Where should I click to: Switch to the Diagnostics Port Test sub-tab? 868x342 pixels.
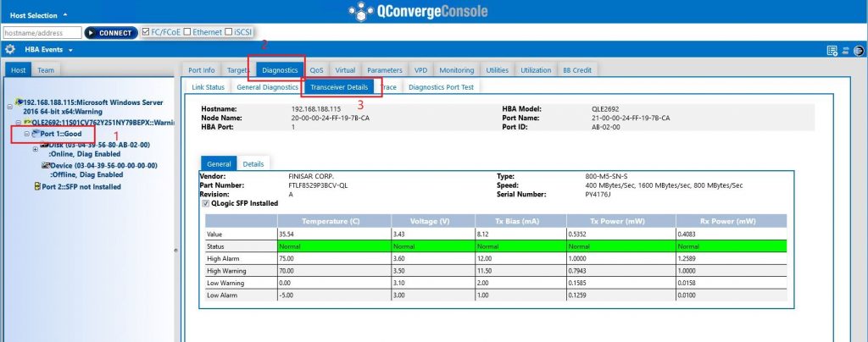tap(441, 87)
